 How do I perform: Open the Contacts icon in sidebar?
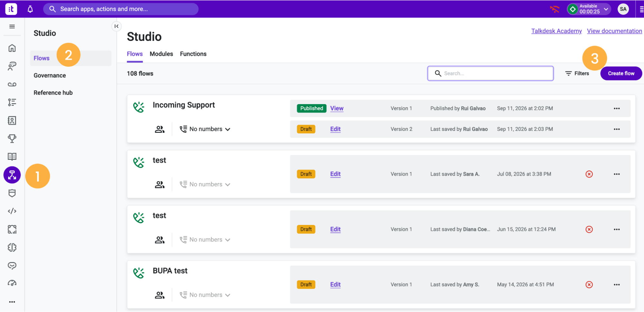click(x=12, y=121)
